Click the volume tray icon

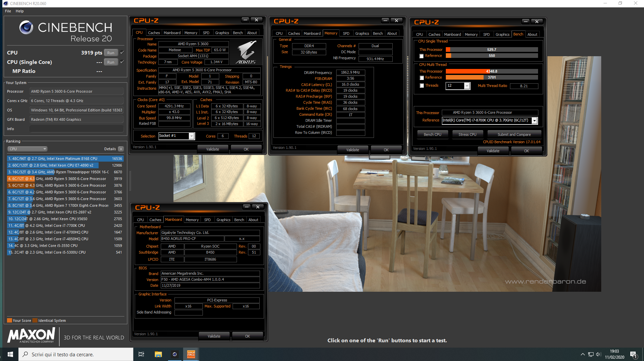pos(598,354)
